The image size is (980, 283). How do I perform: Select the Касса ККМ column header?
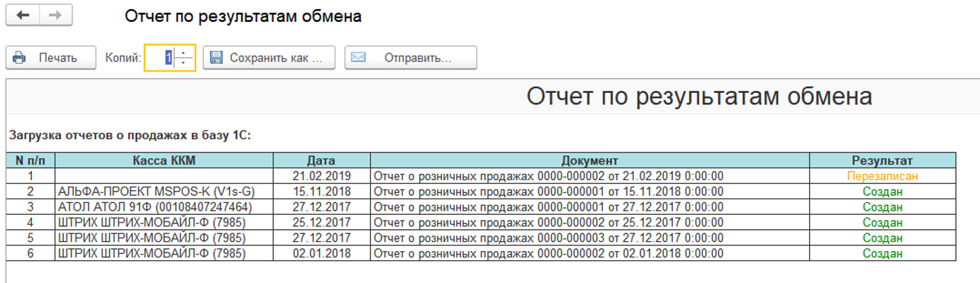coord(164,160)
